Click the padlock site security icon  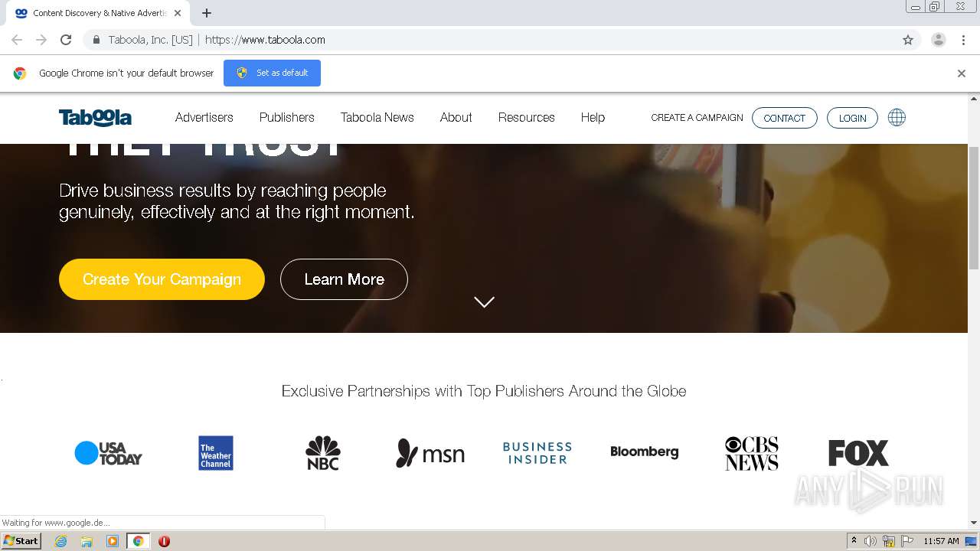click(96, 40)
